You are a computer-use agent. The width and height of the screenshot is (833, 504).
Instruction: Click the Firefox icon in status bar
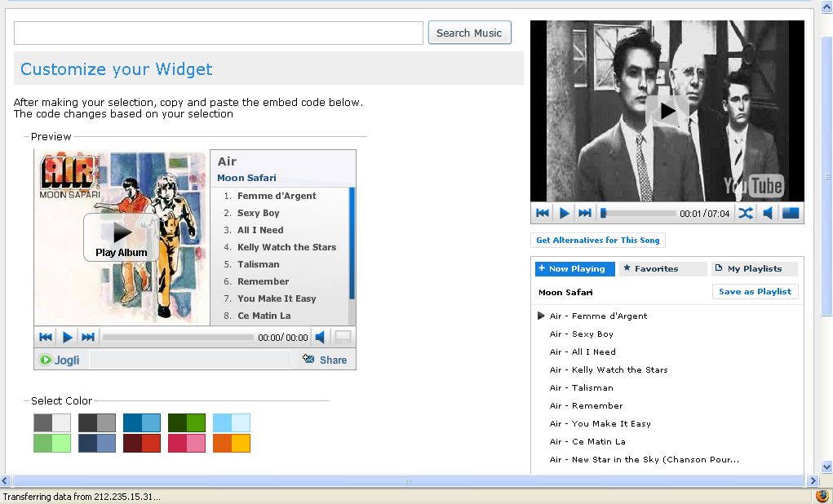(x=823, y=497)
